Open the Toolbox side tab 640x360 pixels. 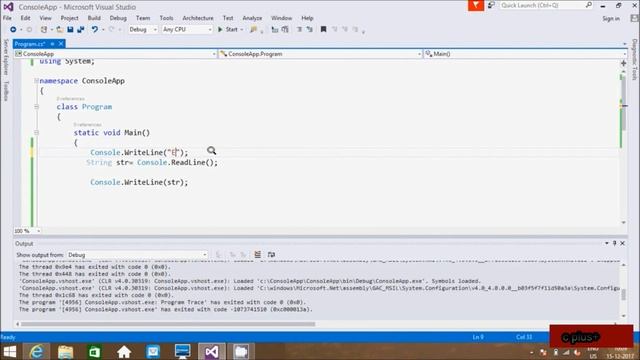pyautogui.click(x=6, y=91)
